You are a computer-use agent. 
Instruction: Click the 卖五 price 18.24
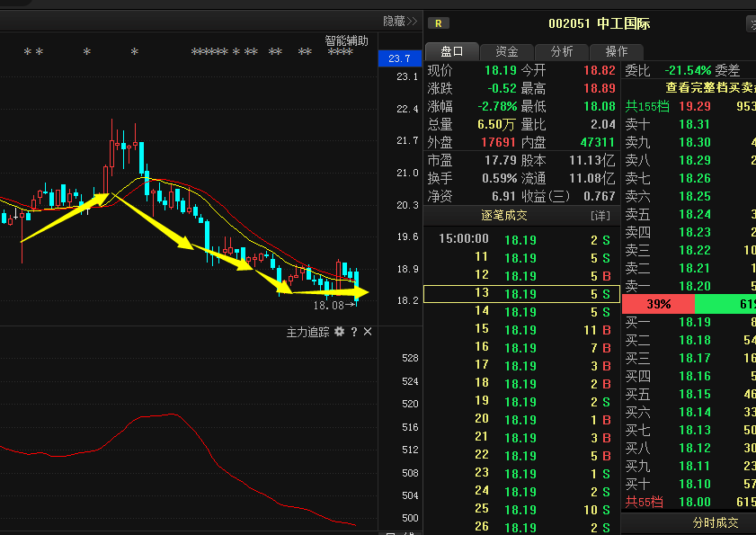(694, 214)
